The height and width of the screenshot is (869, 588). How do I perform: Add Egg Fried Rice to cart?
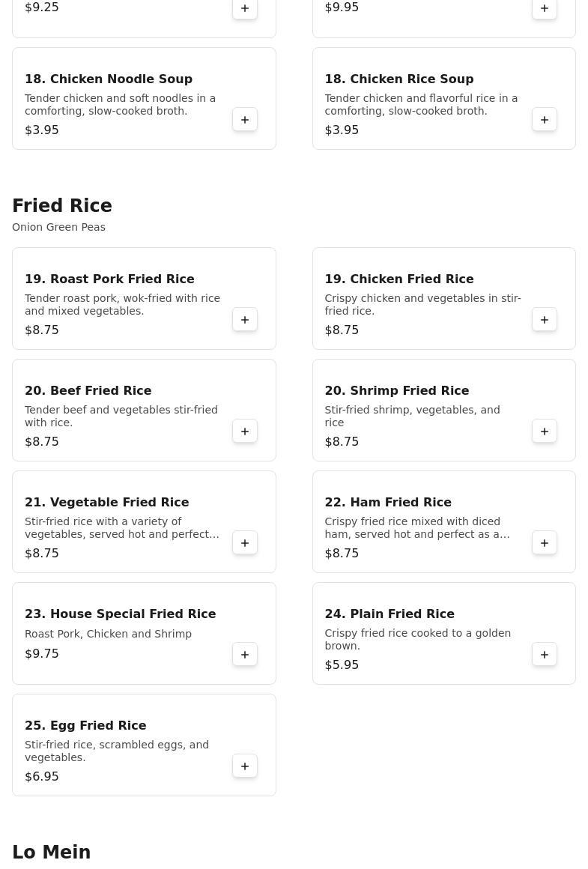[x=245, y=766]
